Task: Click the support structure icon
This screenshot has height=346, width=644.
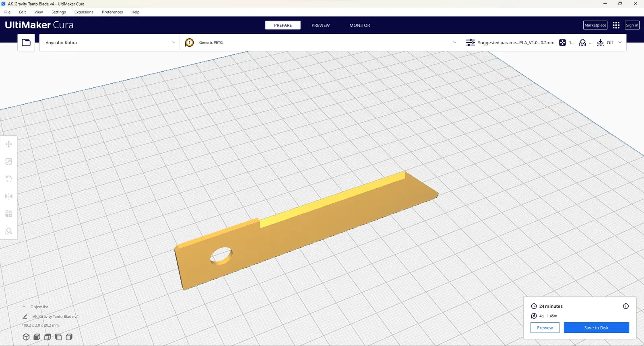Action: 582,42
